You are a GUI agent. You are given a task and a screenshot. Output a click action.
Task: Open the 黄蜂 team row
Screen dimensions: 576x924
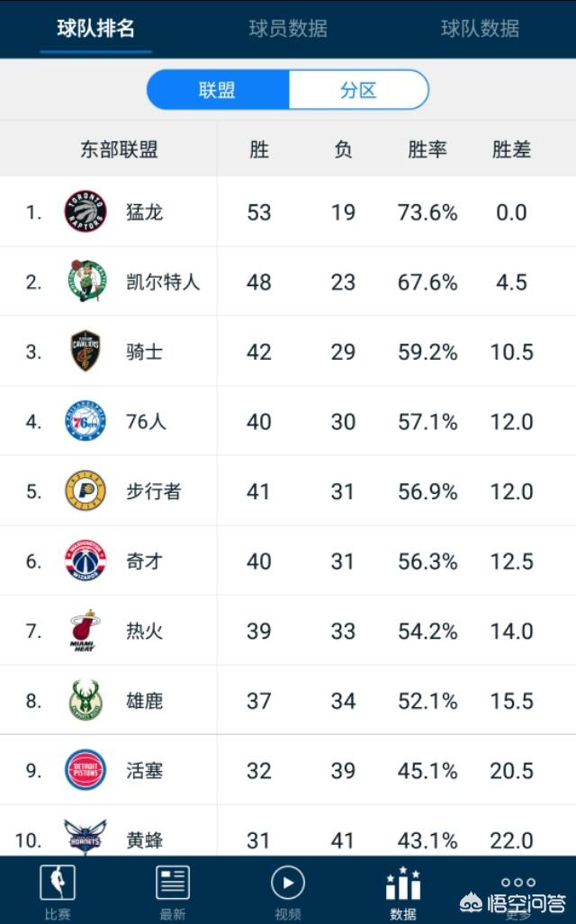[288, 831]
